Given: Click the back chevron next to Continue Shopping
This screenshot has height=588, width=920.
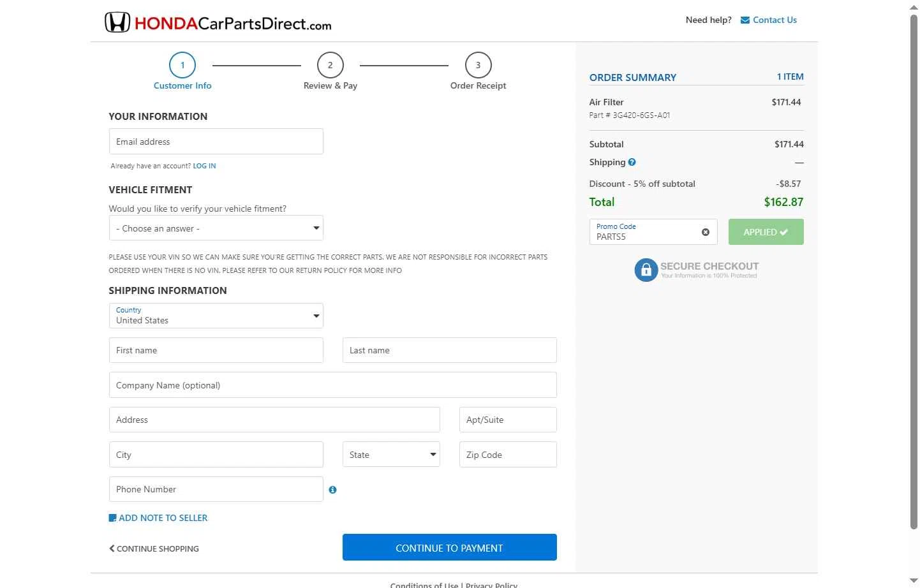Looking at the screenshot, I should click(x=112, y=548).
